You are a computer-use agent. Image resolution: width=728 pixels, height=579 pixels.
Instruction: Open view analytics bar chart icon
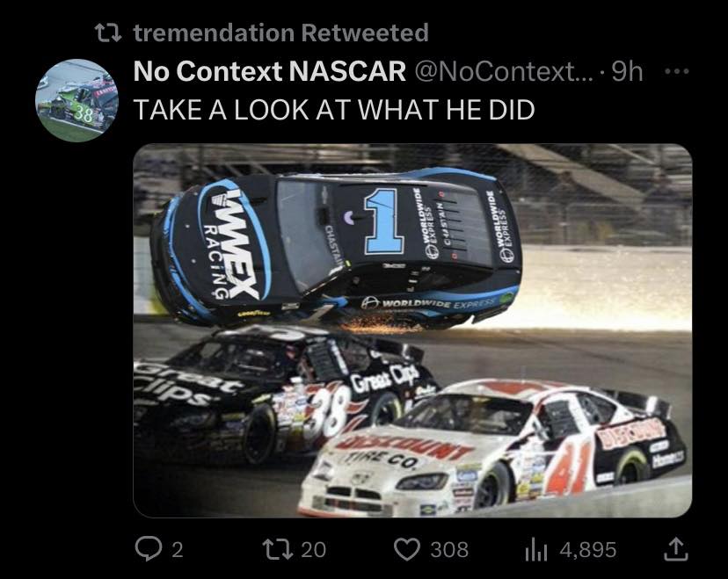537,550
